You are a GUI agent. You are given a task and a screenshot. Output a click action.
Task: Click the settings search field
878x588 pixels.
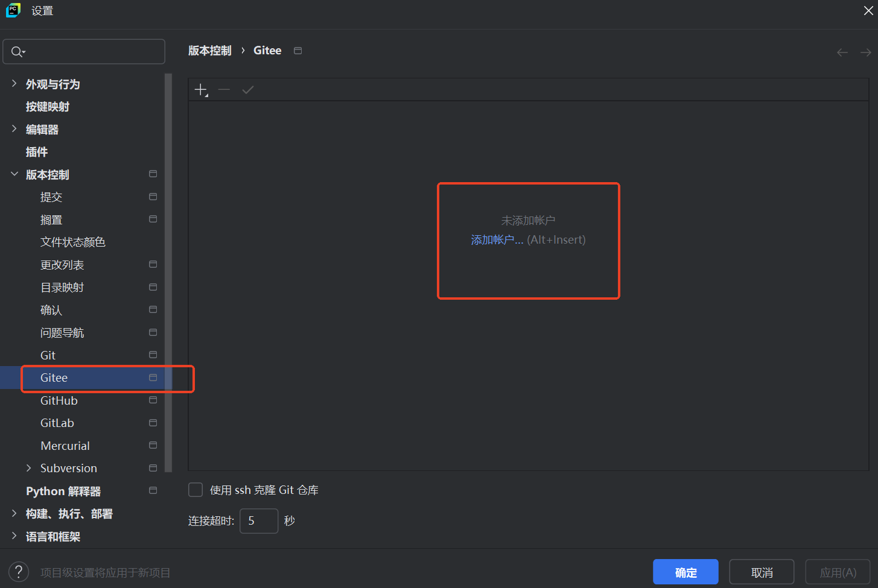(84, 51)
